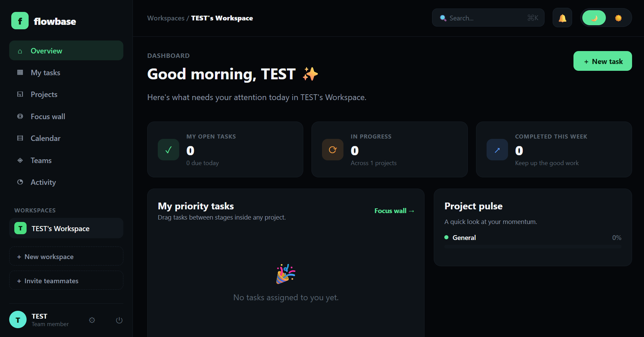Click the Workspaces breadcrumb link
Image resolution: width=644 pixels, height=337 pixels.
[166, 18]
